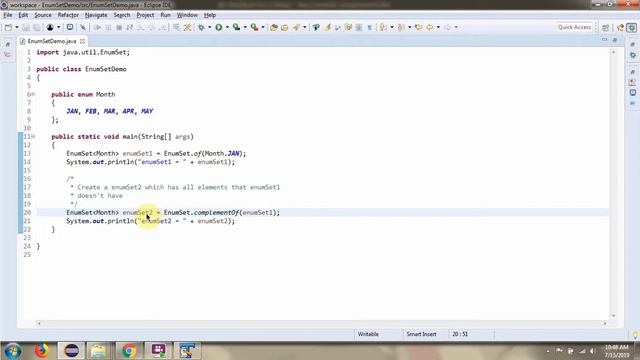This screenshot has height=360, width=640.
Task: Open Eclipse from the taskbar
Action: 71,351
